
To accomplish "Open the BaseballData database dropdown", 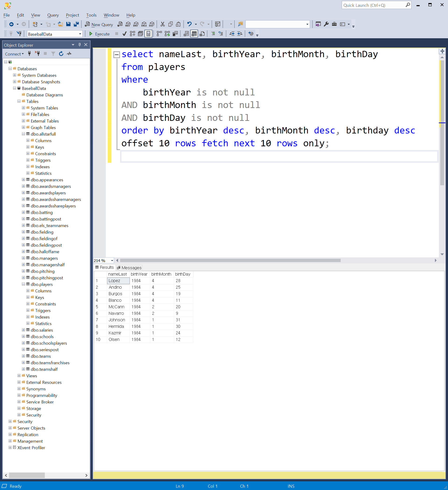I will tap(80, 34).
